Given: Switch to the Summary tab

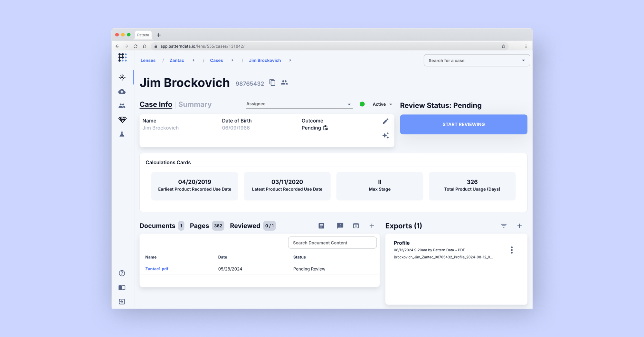Looking at the screenshot, I should point(195,104).
